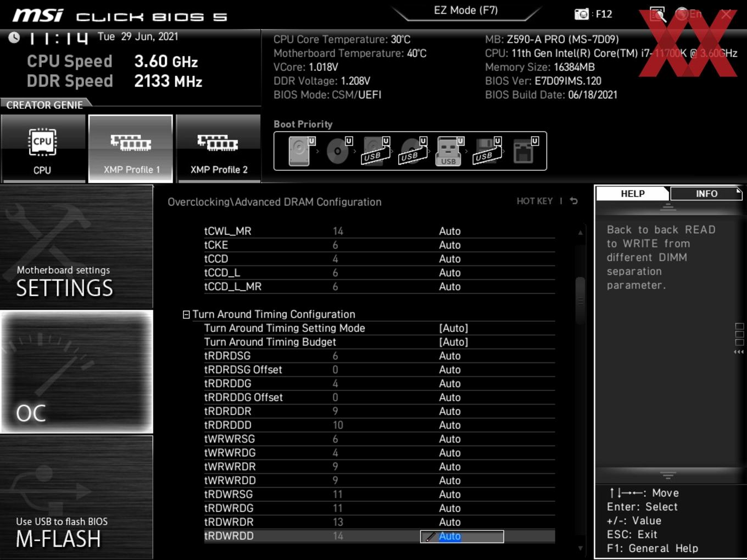The height and width of the screenshot is (560, 747).
Task: Select the tRDRDDG Offset row
Action: coord(379,397)
